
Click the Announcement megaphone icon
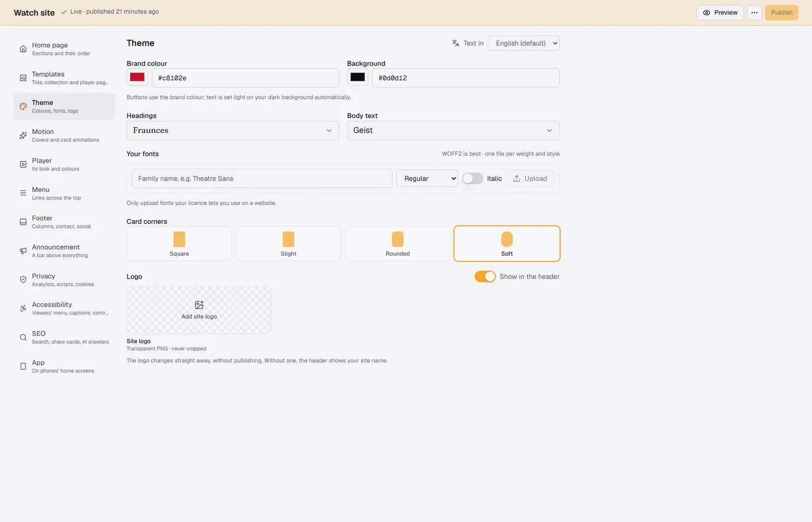point(23,251)
